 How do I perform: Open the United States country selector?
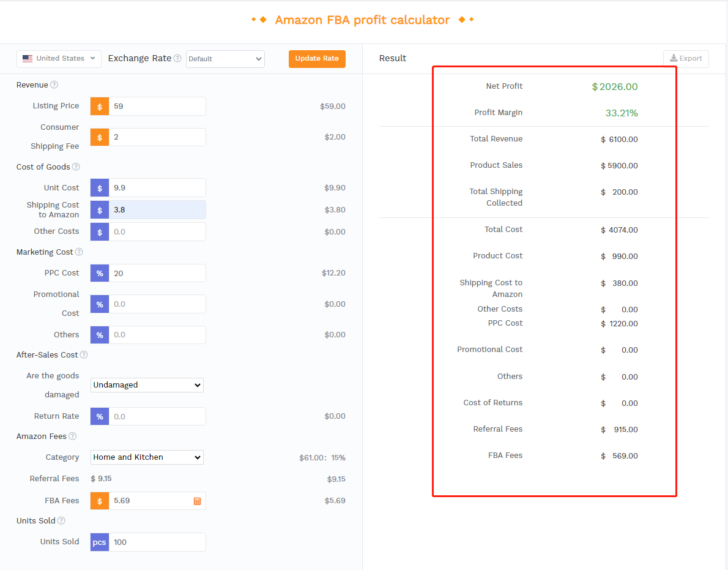click(59, 59)
